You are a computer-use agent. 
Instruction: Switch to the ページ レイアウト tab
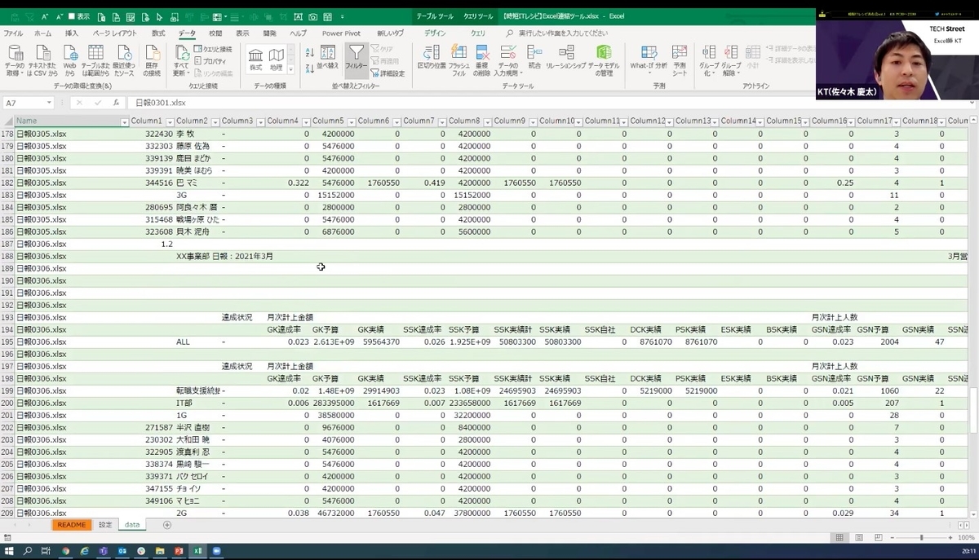115,33
